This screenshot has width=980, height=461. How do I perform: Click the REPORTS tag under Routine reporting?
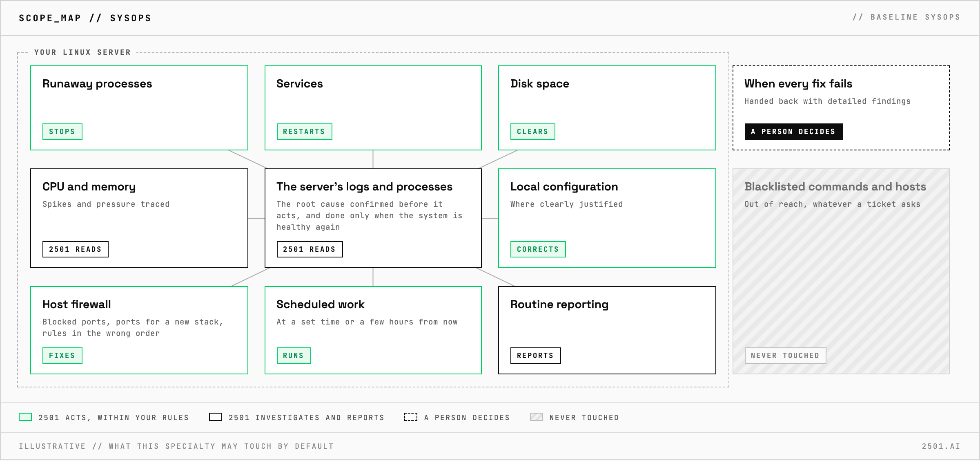pos(535,356)
